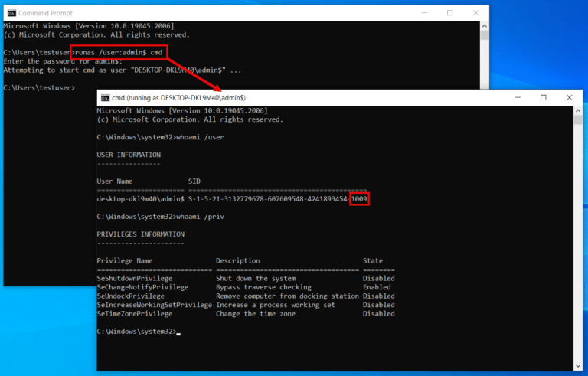This screenshot has width=588, height=376.
Task: Click the Command Prompt window title bar icon
Action: coord(11,13)
